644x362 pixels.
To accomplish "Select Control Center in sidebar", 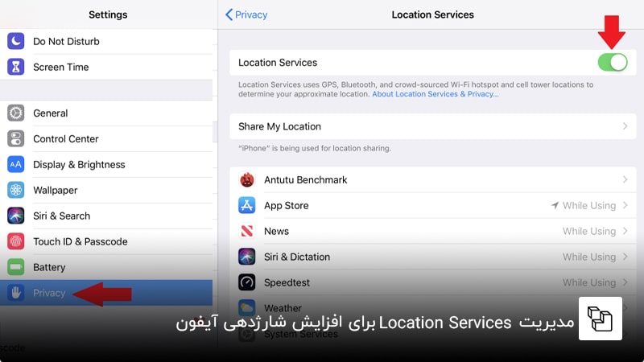I will [x=106, y=138].
